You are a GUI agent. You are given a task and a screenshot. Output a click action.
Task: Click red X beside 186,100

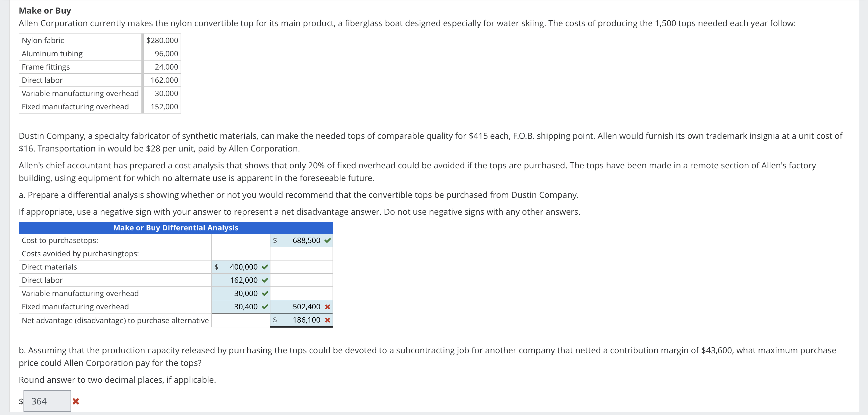[327, 320]
